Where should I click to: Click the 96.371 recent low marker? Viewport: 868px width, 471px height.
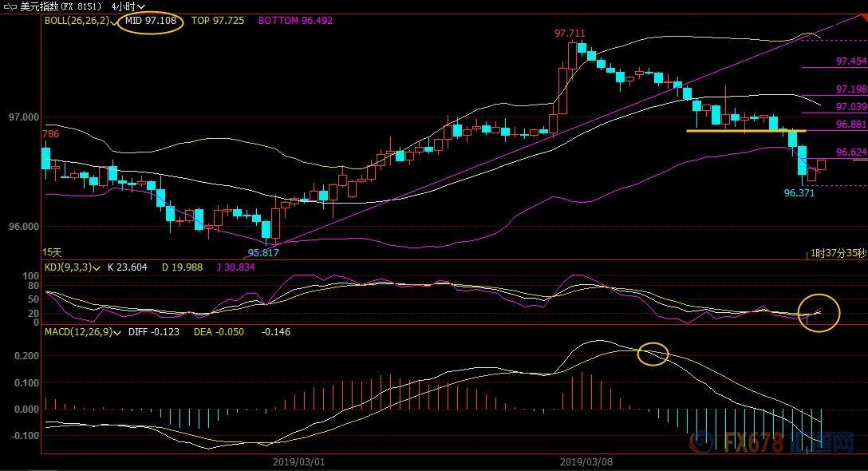[x=799, y=192]
